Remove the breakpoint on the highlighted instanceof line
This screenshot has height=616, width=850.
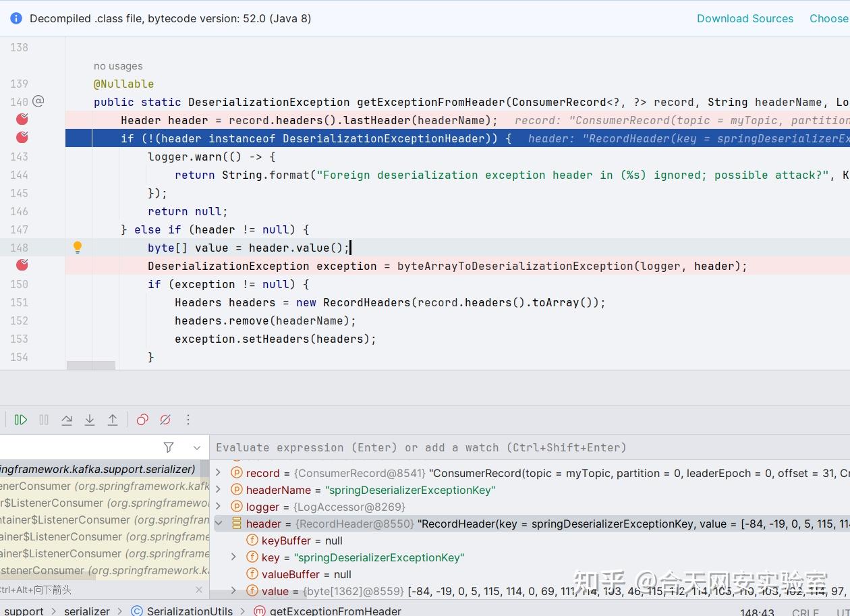click(22, 138)
